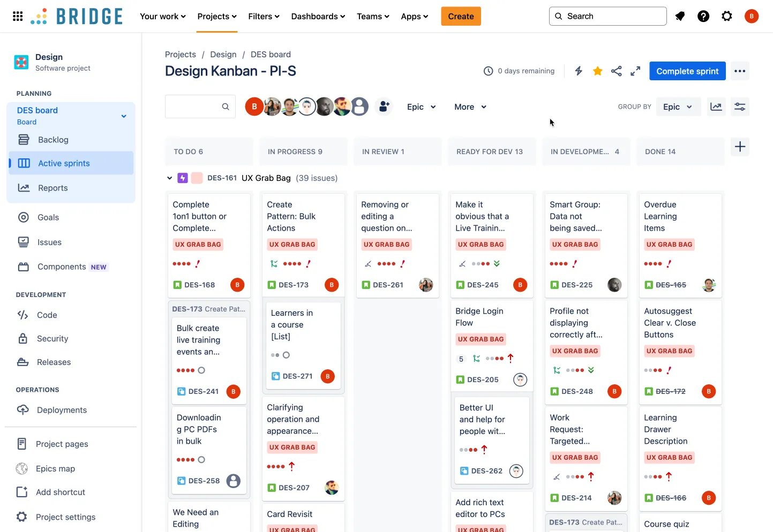The height and width of the screenshot is (532, 773).
Task: Open the Epic filter dropdown
Action: 422,107
